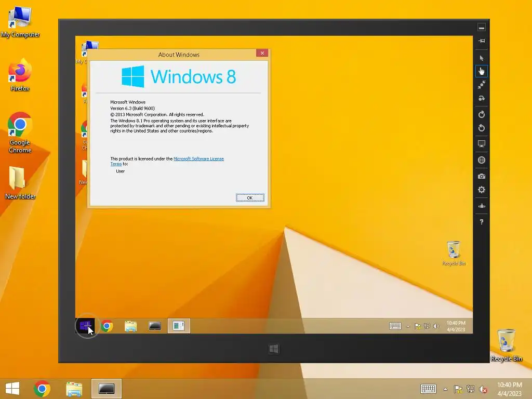Open Action Center flag in simulator tray
This screenshot has width=532, height=399.
[418, 326]
